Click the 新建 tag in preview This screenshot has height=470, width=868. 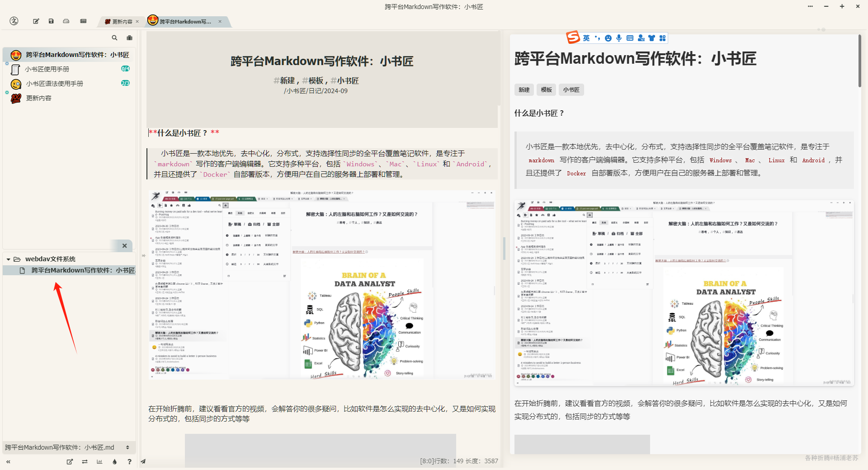coord(524,89)
